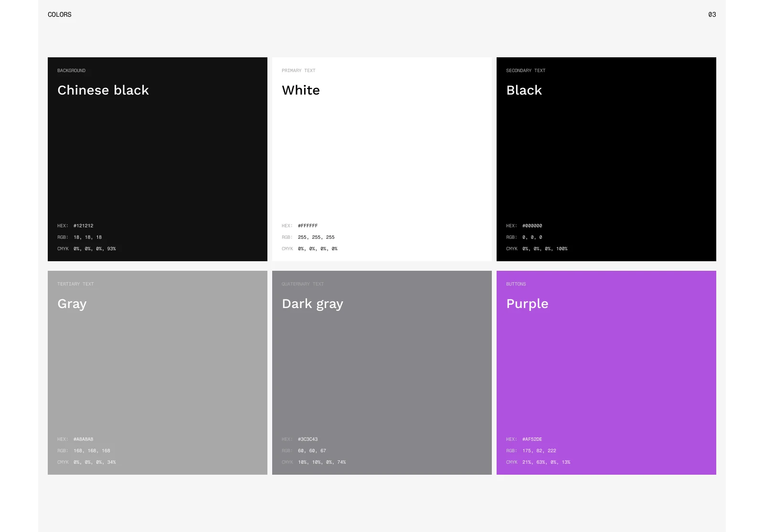Click the RGB value 60, 60, 67

(312, 451)
